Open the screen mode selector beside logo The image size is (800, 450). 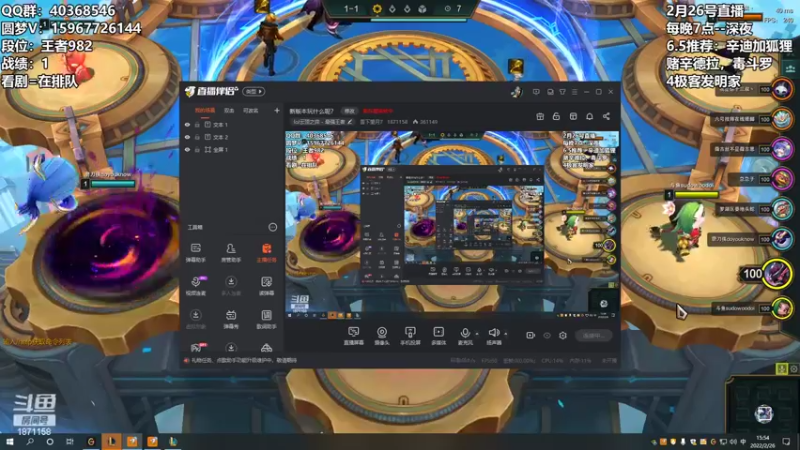254,91
